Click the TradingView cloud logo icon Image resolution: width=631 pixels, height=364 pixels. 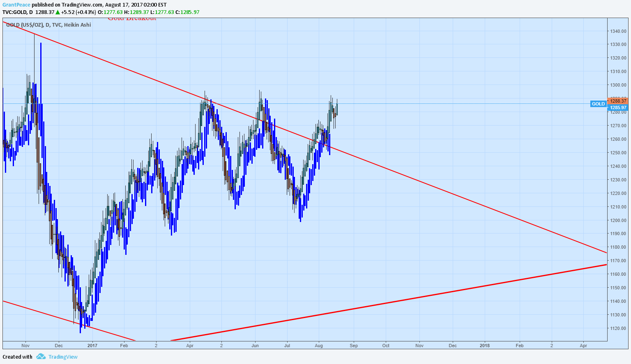[x=41, y=357]
